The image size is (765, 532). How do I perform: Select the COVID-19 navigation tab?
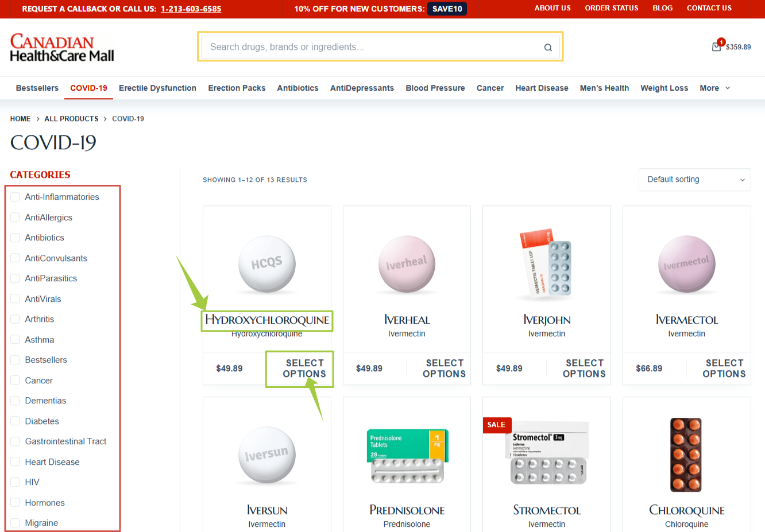pos(88,88)
